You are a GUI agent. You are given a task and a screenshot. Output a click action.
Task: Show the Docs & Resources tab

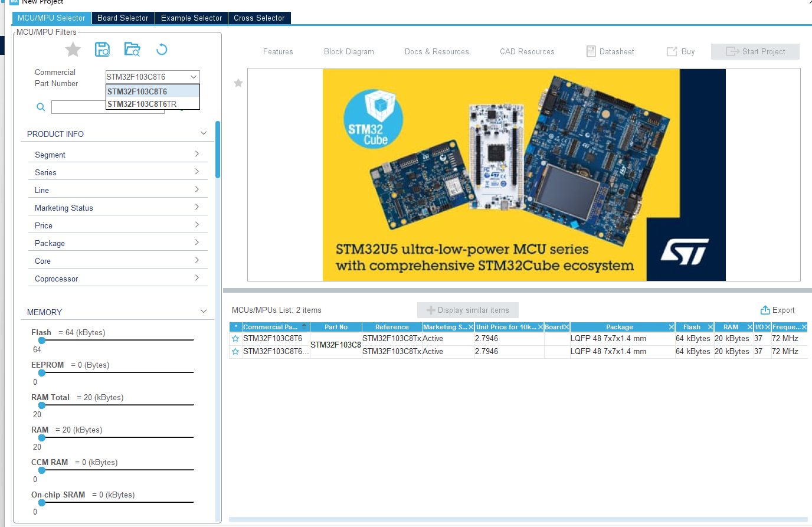pos(437,52)
